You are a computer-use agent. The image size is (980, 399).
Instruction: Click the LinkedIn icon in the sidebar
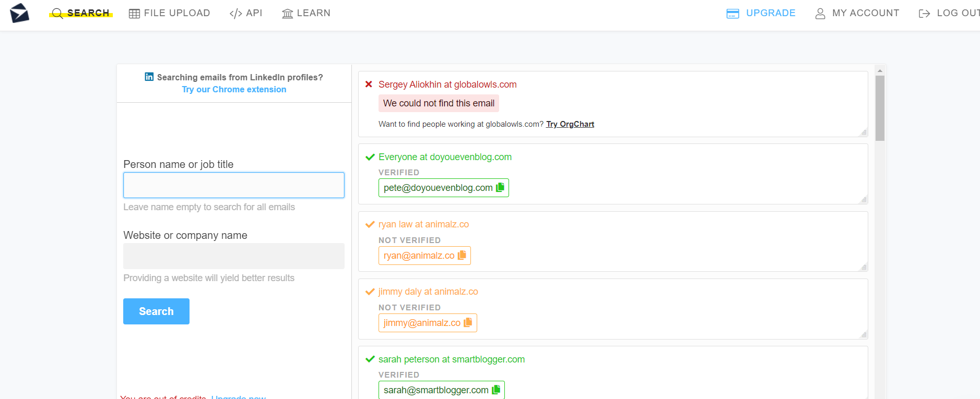click(149, 77)
